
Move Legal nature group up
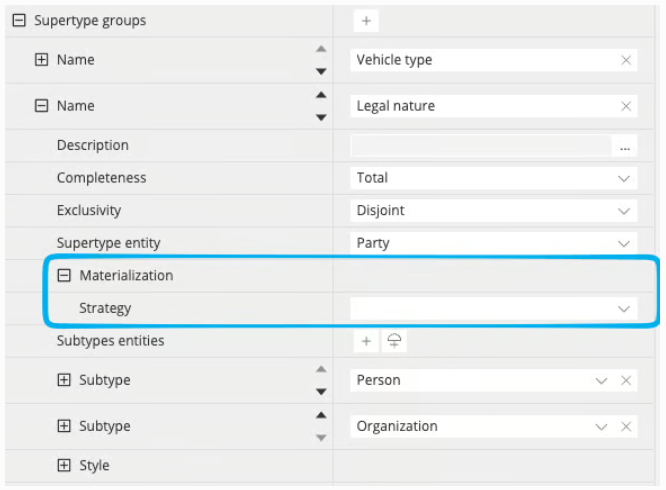[x=322, y=95]
